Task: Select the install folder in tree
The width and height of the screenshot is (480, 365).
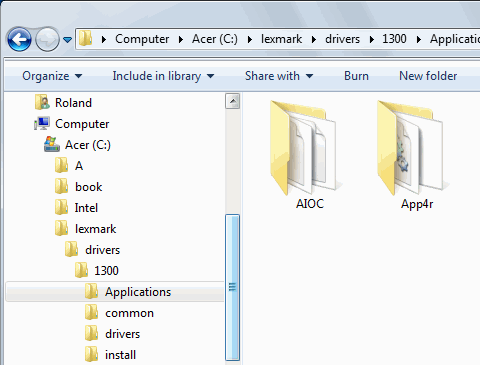Action: pyautogui.click(x=120, y=355)
